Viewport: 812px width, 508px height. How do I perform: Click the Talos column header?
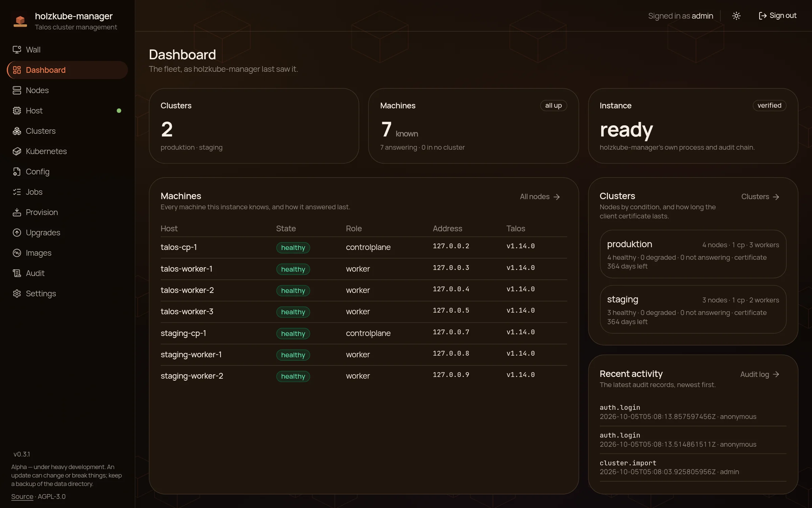[x=516, y=229]
